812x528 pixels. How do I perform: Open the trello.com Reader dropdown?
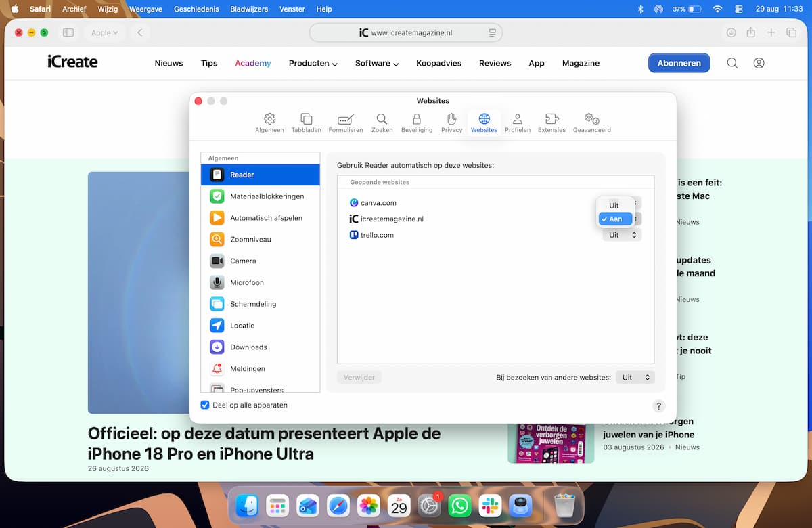tap(622, 235)
